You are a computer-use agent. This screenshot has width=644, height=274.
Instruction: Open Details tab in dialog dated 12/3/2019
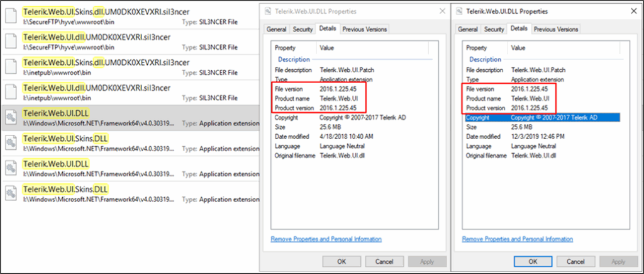[x=519, y=28]
